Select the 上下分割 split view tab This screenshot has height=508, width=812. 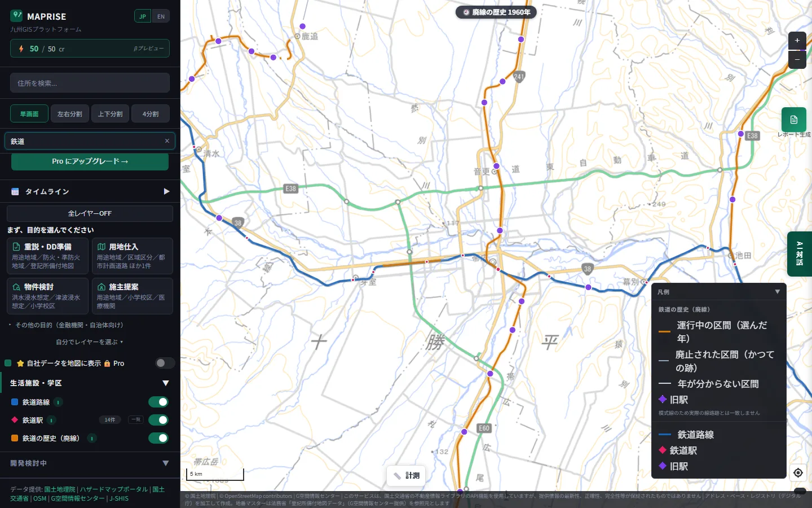pos(111,114)
